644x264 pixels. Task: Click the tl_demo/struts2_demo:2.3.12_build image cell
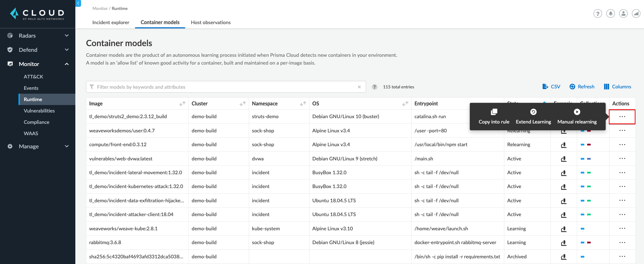(x=137, y=116)
